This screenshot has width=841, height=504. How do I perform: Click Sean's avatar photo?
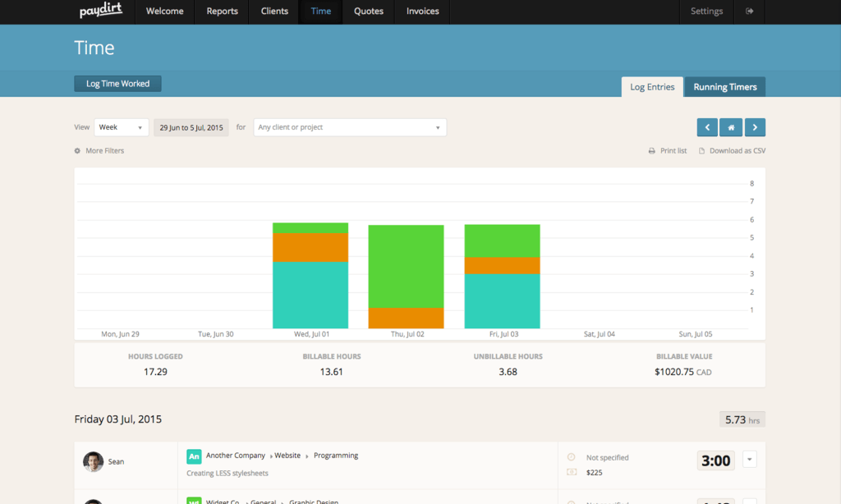pos(93,461)
